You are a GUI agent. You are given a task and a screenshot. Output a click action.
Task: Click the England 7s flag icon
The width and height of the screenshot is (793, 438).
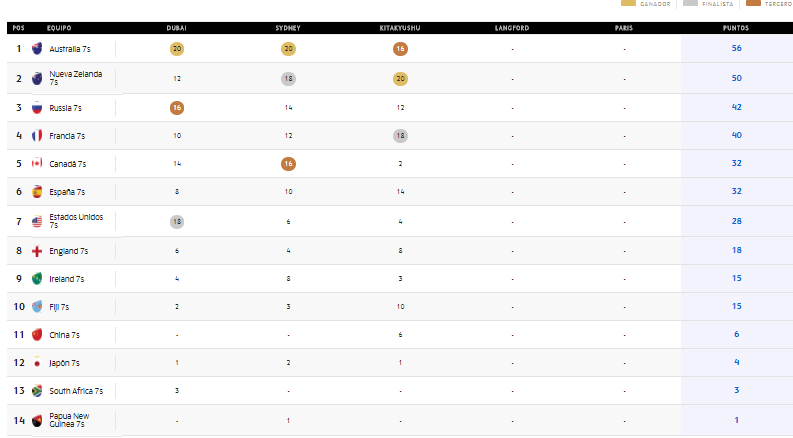tap(37, 251)
